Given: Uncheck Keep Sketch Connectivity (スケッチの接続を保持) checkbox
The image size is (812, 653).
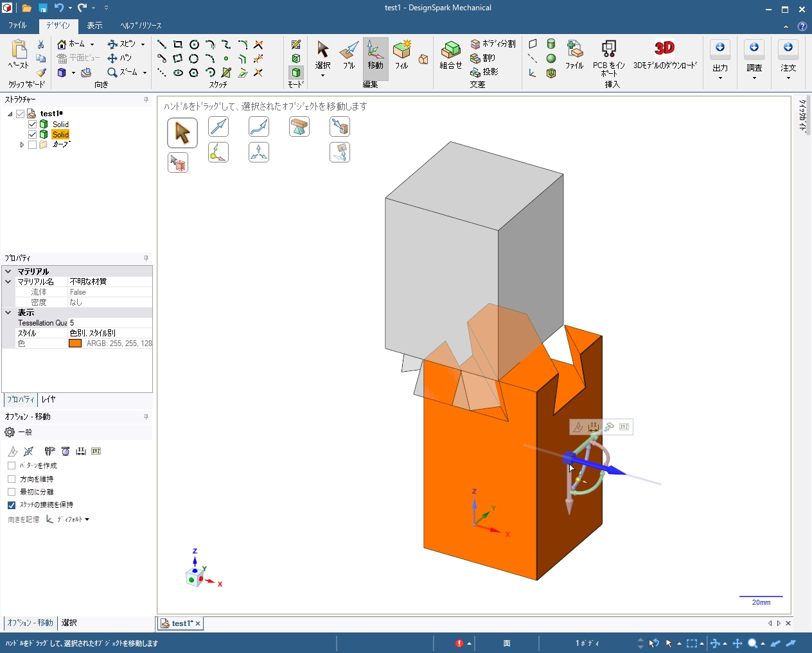Looking at the screenshot, I should pos(12,505).
